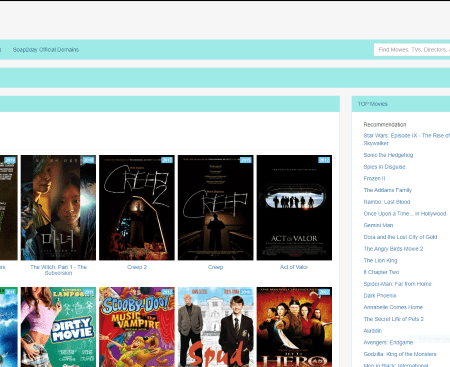Open Soap2day Official Domains link
This screenshot has height=367, width=450.
point(46,50)
